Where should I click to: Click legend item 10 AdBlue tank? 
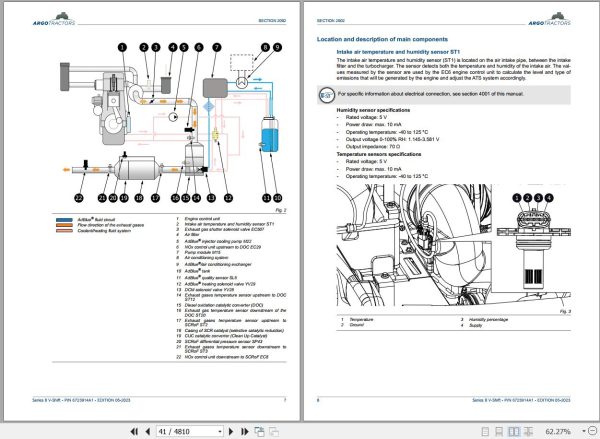point(193,271)
